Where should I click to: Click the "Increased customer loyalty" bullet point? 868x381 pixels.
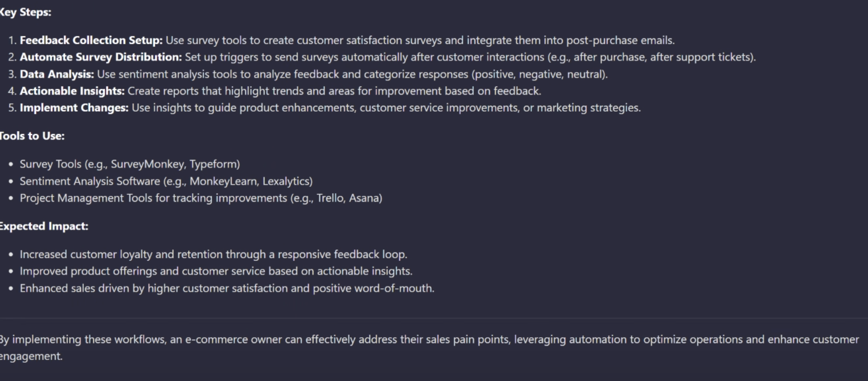pos(214,255)
